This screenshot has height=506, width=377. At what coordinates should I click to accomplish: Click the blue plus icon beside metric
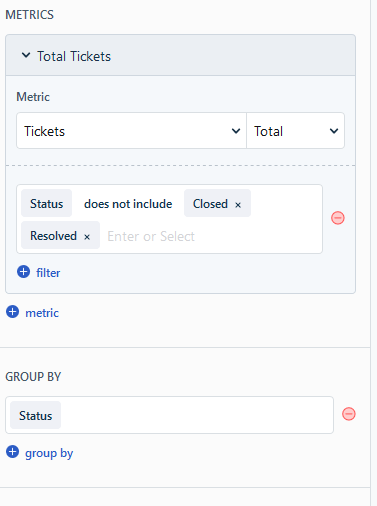pyautogui.click(x=13, y=312)
